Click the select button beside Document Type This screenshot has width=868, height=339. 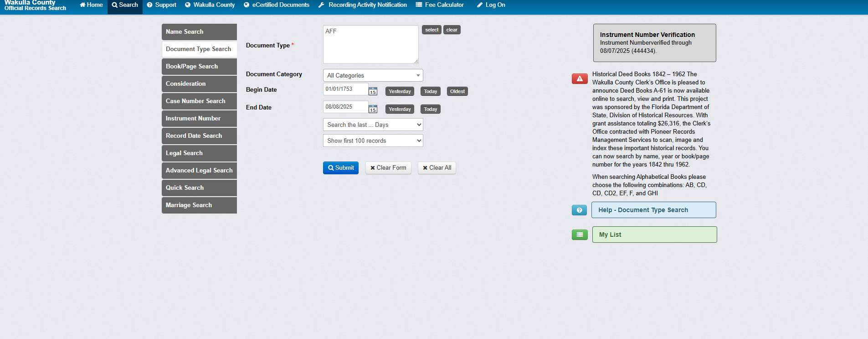pos(431,30)
